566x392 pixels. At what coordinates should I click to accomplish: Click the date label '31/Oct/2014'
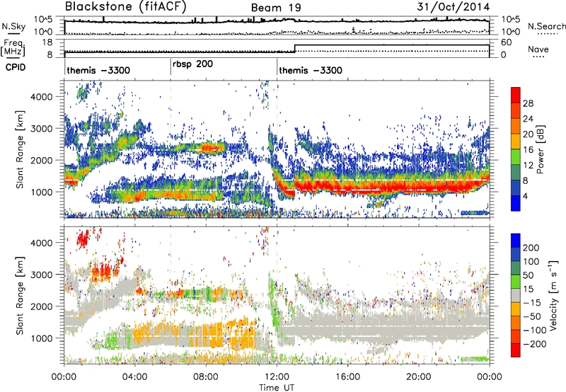coord(454,7)
